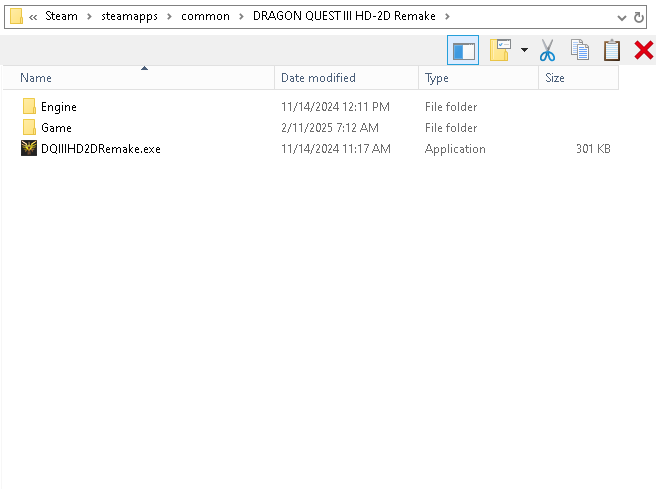Toggle the preview pane button
656x489 pixels.
coord(463,50)
